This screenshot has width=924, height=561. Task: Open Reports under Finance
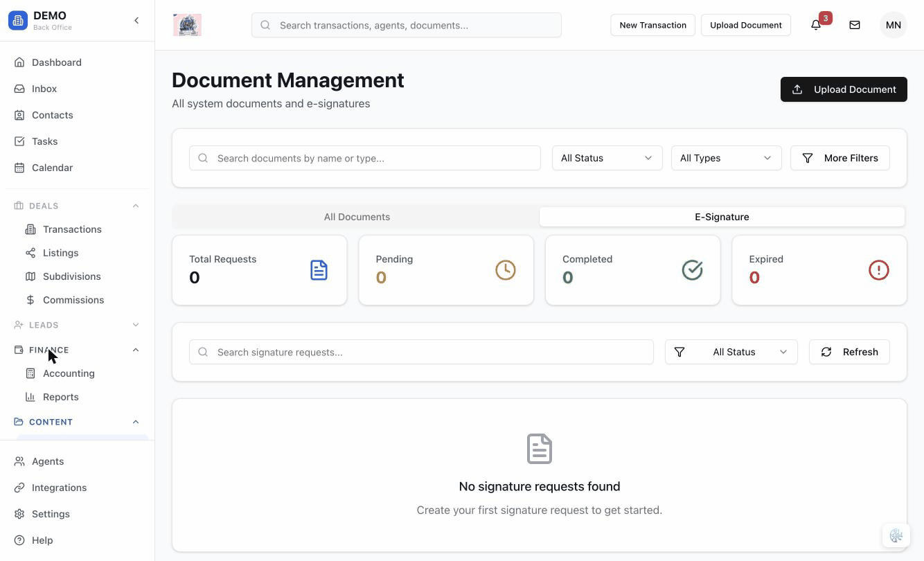pos(82,397)
